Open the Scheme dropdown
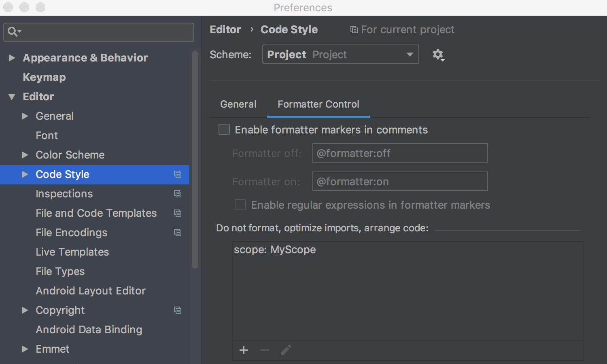Screen dimensions: 607x364 click(340, 54)
